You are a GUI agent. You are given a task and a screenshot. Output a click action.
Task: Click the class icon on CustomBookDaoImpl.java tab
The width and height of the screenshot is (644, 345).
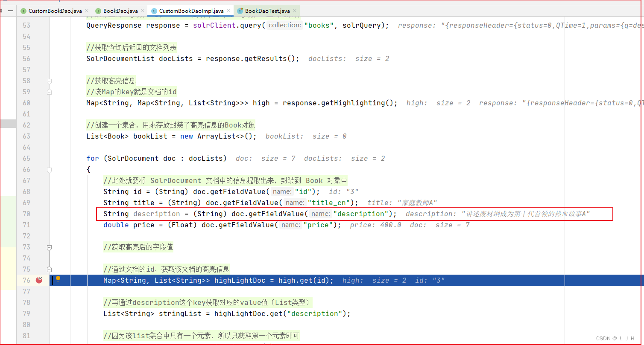[153, 11]
